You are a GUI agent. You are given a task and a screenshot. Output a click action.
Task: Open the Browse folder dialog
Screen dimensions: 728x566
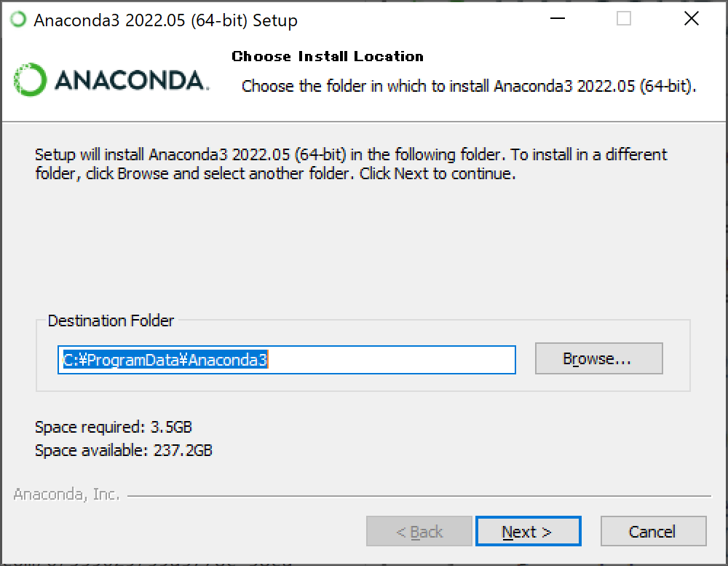tap(598, 358)
